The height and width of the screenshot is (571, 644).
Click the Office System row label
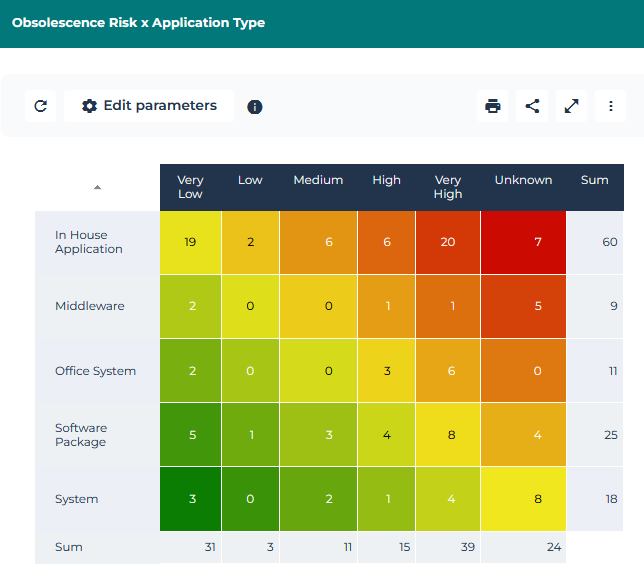(95, 371)
